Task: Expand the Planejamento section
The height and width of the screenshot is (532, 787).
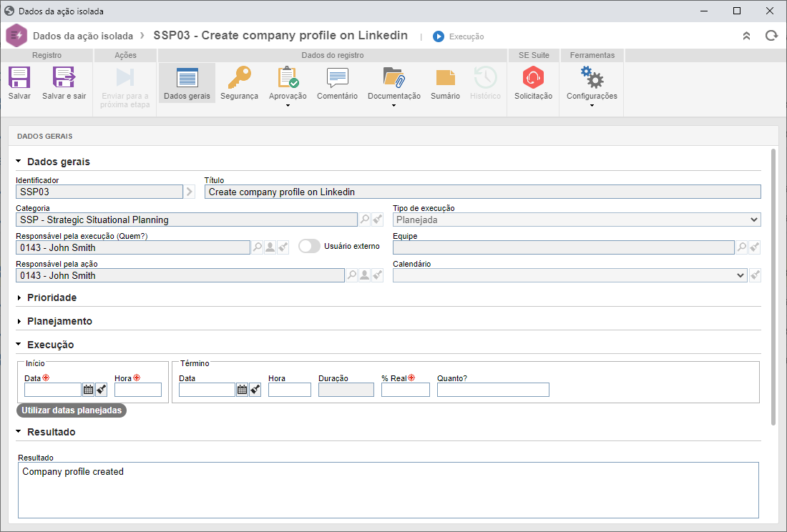Action: (x=19, y=321)
